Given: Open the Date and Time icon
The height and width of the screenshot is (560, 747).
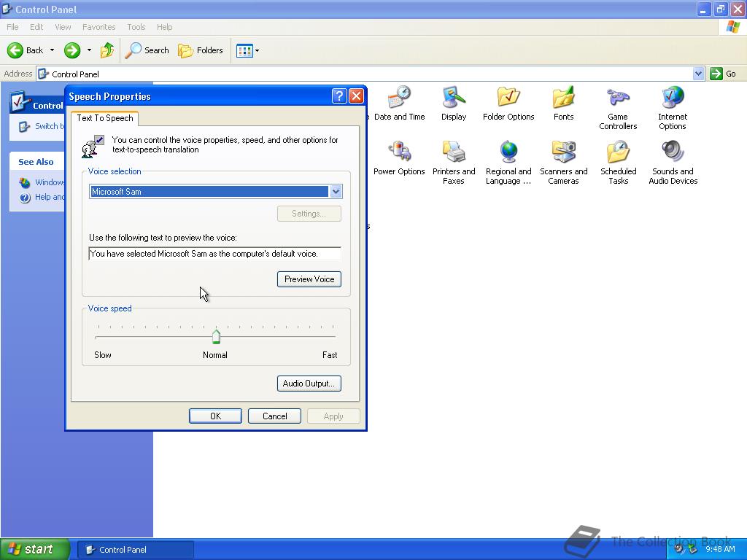Looking at the screenshot, I should tap(399, 98).
